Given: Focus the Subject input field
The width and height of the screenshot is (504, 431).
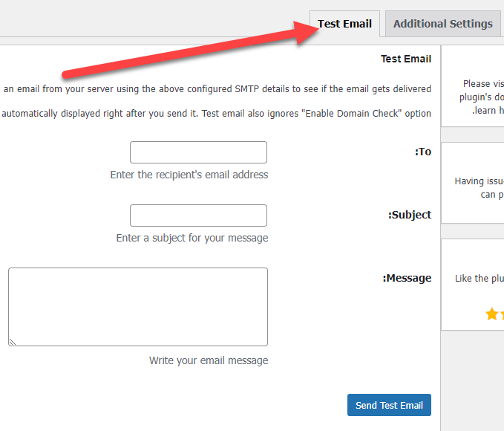Looking at the screenshot, I should 198,215.
